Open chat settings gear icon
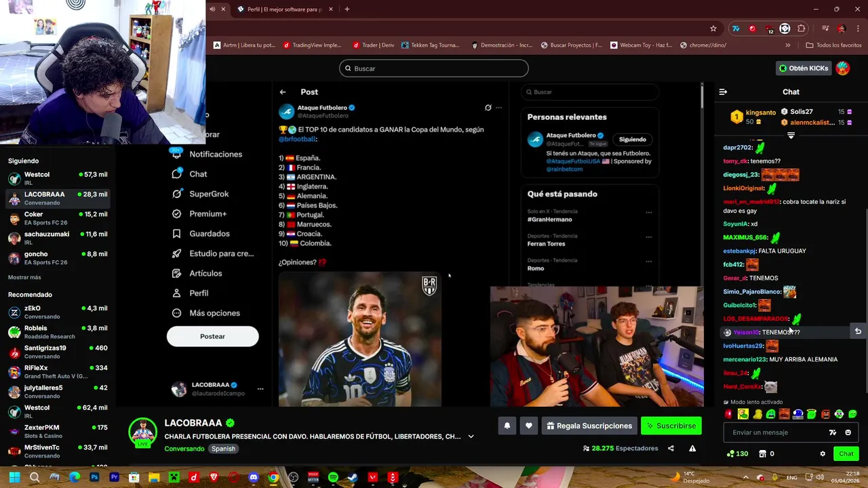The width and height of the screenshot is (868, 488). coord(823,454)
